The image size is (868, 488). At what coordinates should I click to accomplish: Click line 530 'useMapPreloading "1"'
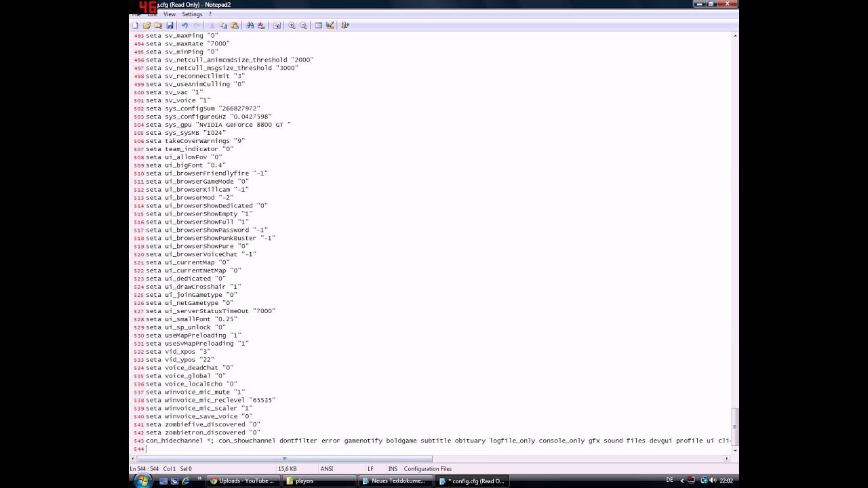pyautogui.click(x=193, y=335)
